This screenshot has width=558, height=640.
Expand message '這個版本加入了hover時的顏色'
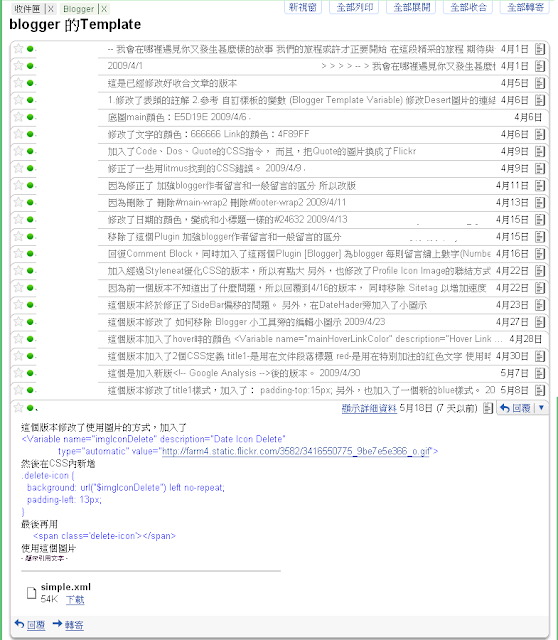305,339
